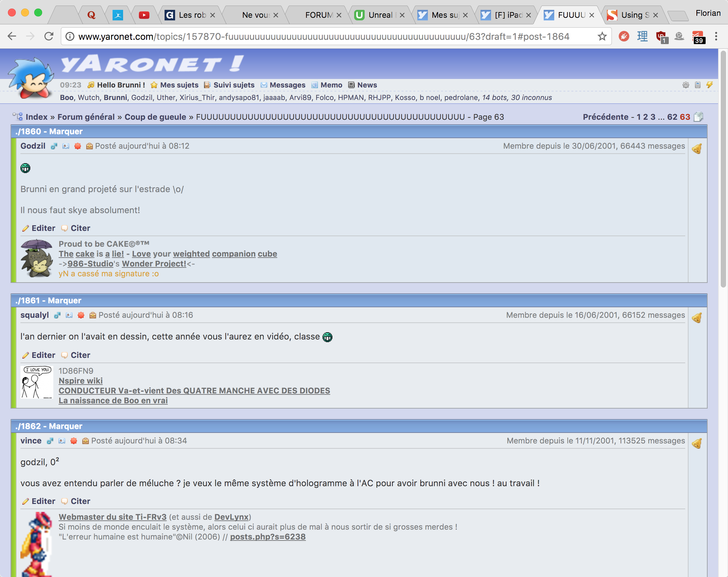Click the stacked pages icon beside page 63
728x577 pixels.
pos(698,117)
